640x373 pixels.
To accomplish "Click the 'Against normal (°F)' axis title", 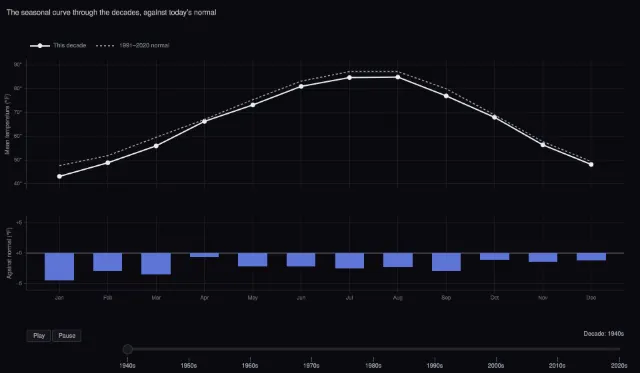I will [x=9, y=253].
